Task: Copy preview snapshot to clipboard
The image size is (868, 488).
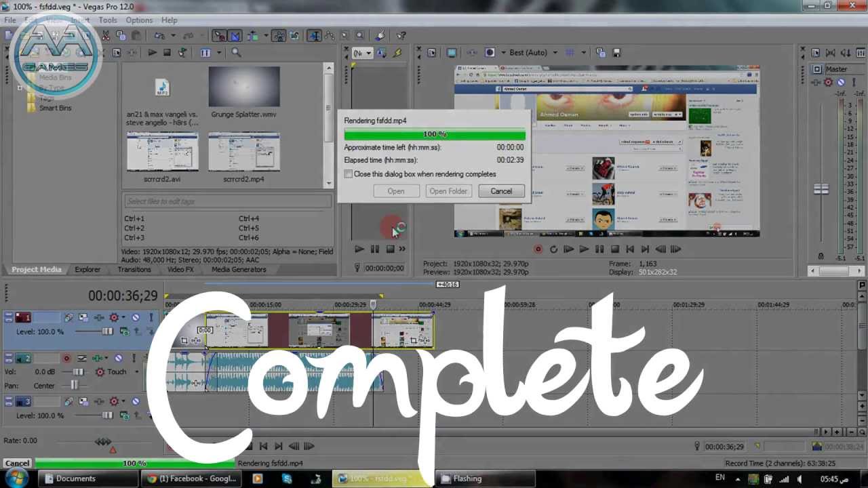Action: [601, 52]
